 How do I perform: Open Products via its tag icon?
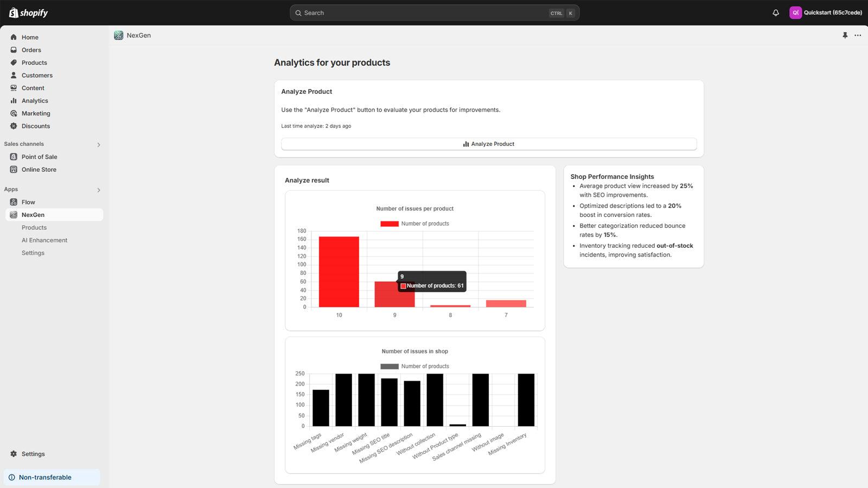[13, 62]
